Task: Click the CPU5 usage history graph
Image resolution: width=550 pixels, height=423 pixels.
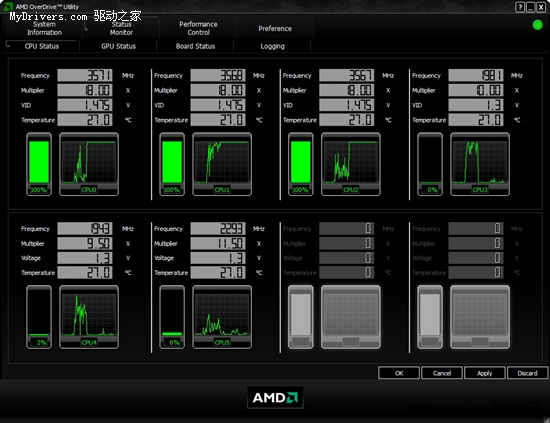Action: pyautogui.click(x=222, y=317)
